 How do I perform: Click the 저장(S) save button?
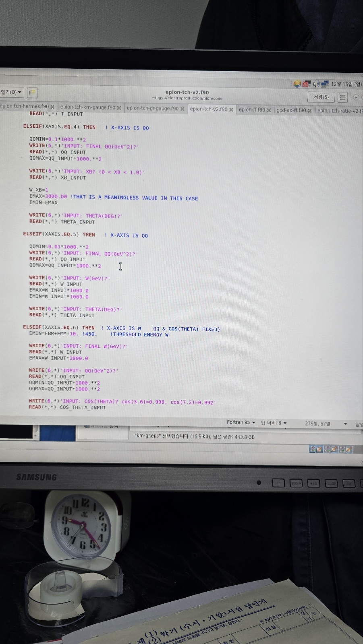[321, 97]
